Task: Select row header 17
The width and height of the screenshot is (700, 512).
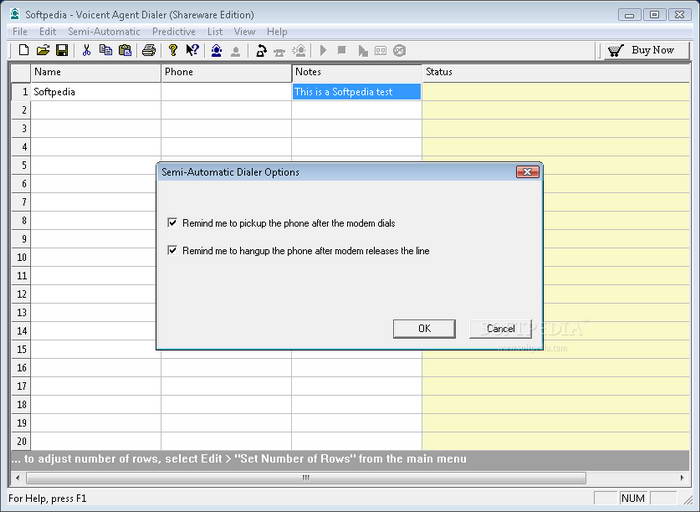Action: (21, 386)
